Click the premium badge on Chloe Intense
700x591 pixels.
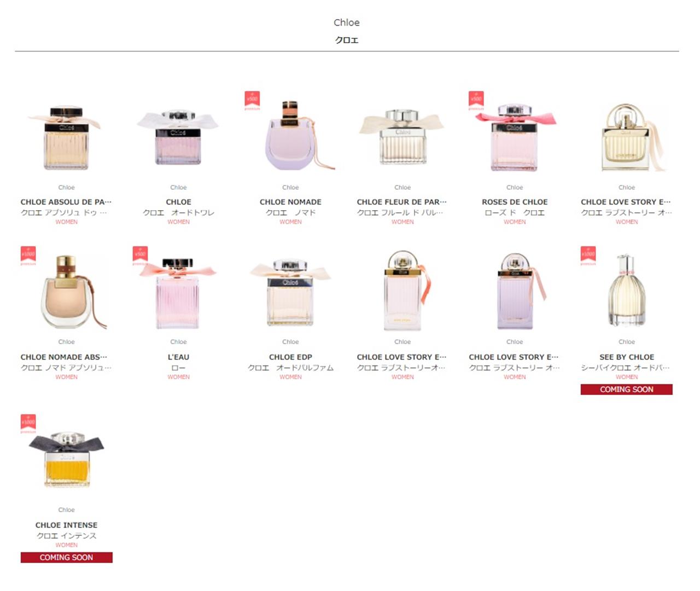click(x=28, y=424)
